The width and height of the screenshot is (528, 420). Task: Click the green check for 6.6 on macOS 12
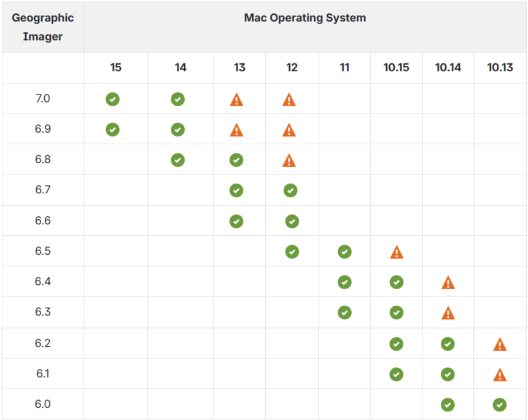point(292,221)
